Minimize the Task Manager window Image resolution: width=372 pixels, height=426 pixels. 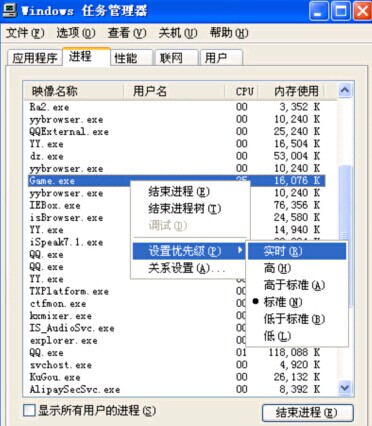[319, 11]
